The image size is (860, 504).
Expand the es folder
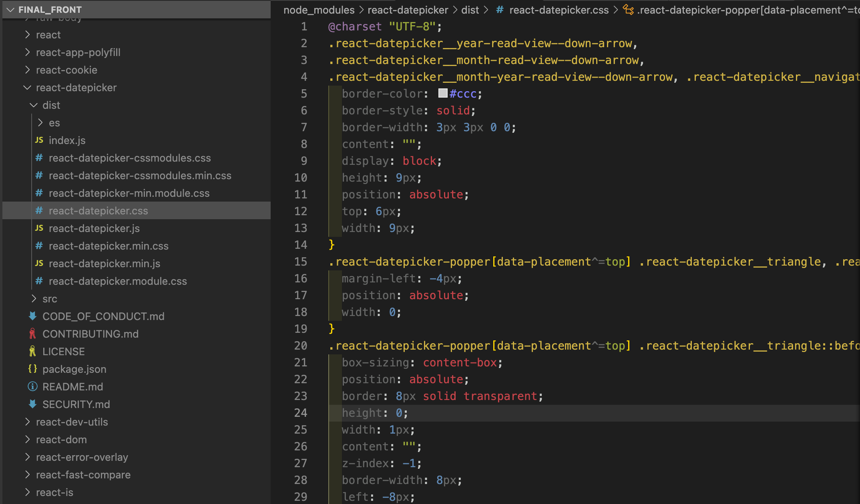(x=40, y=122)
